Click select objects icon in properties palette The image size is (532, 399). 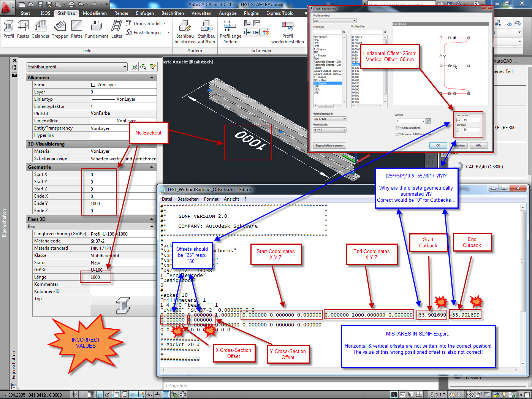(143, 67)
